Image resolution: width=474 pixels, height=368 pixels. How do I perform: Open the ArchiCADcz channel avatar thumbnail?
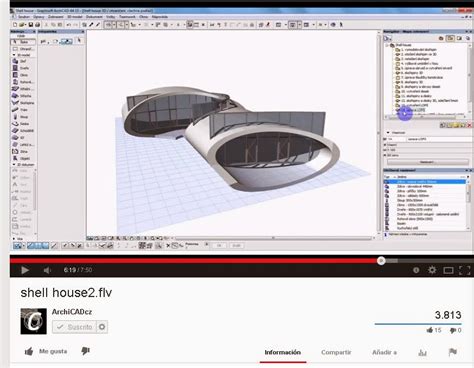coord(34,321)
